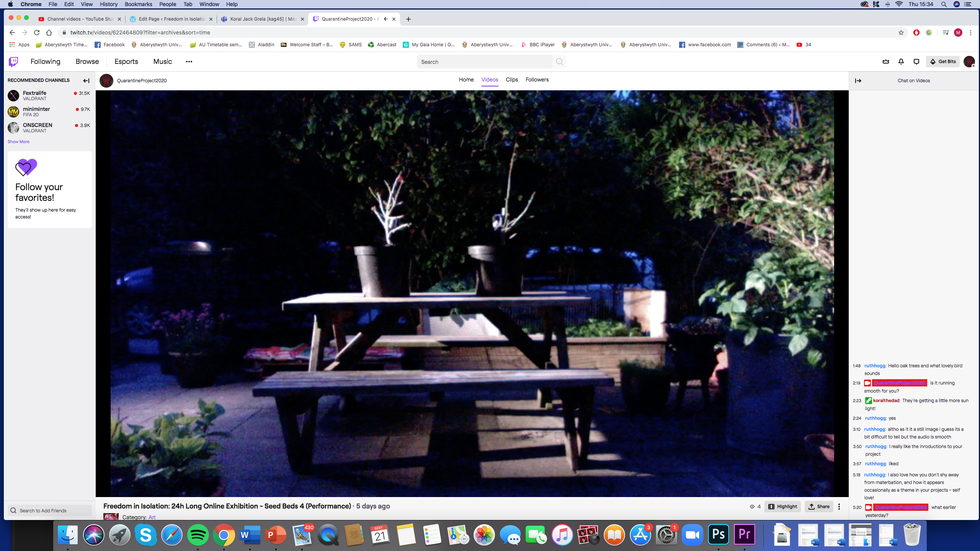Click koralthedad username in chat
Viewport: 980px width, 551px height.
pos(886,401)
